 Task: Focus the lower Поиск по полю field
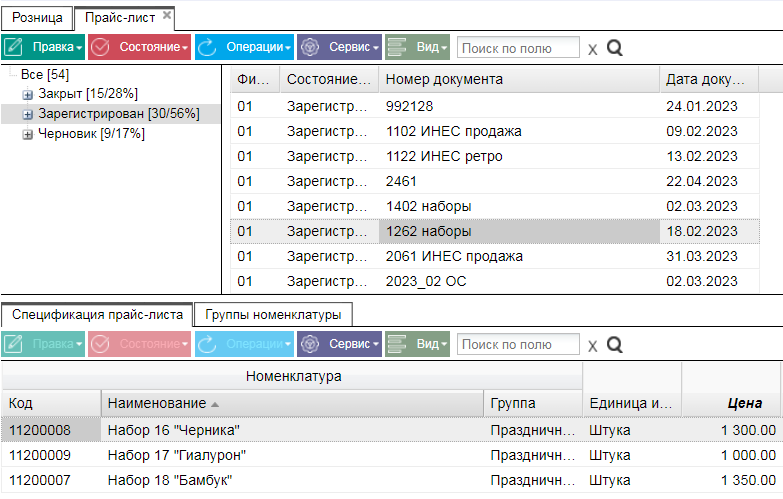[518, 344]
